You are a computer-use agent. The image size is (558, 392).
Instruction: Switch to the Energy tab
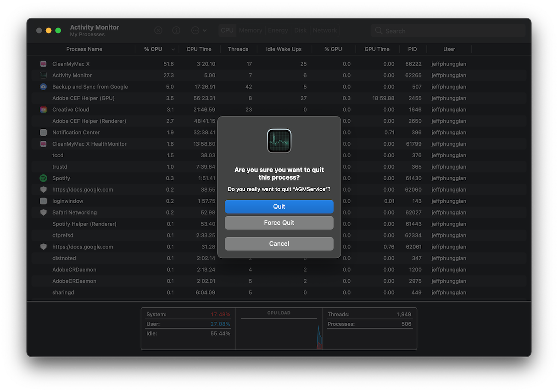coord(278,30)
